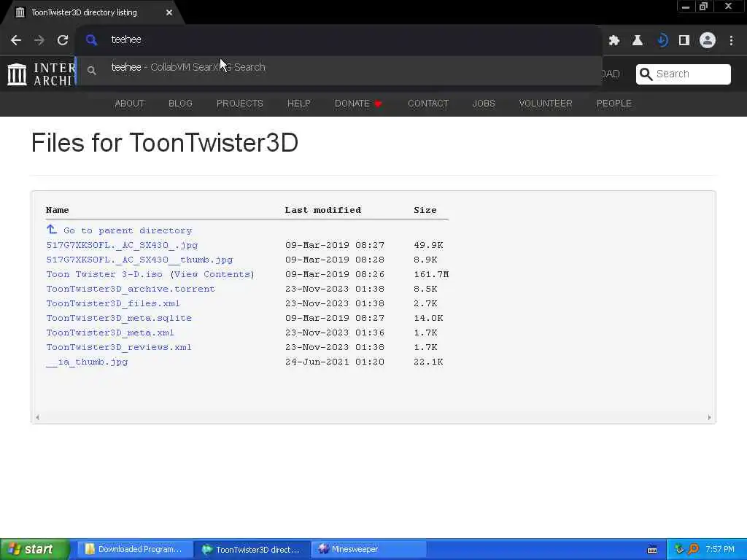Click the Last modified column header

click(323, 210)
